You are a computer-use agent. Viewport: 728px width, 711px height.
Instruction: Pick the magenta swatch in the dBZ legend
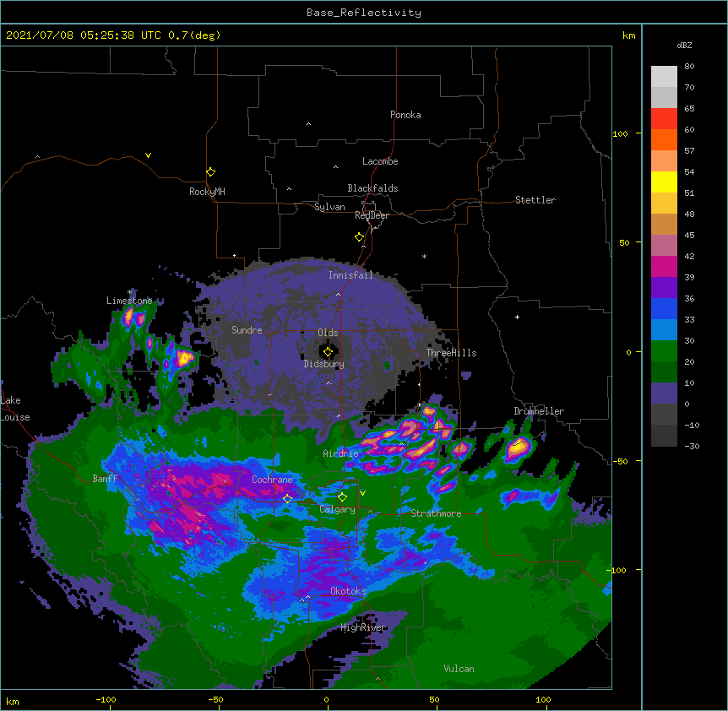tap(664, 266)
